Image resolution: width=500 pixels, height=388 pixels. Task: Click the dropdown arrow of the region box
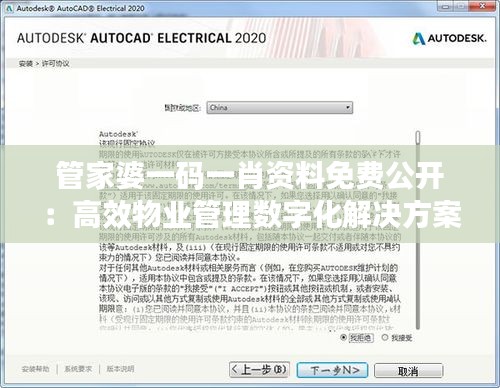[348, 108]
